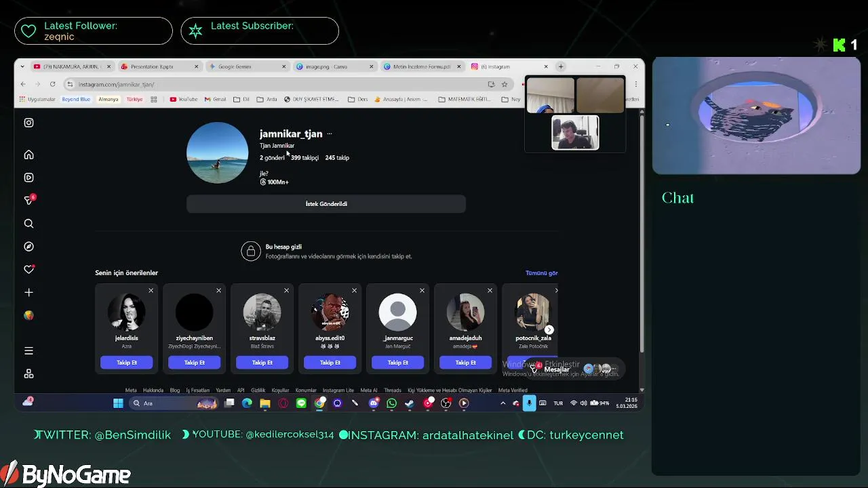Open the 100Mn+ Threads link

pyautogui.click(x=274, y=182)
